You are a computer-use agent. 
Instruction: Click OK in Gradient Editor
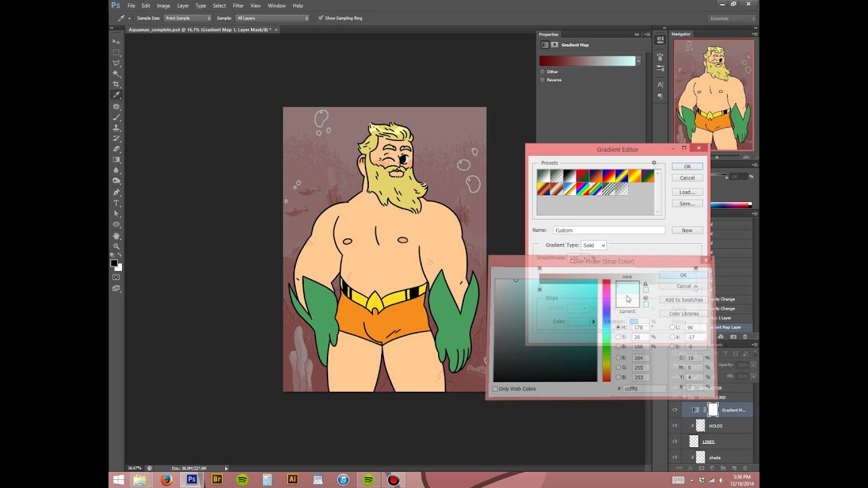point(687,166)
